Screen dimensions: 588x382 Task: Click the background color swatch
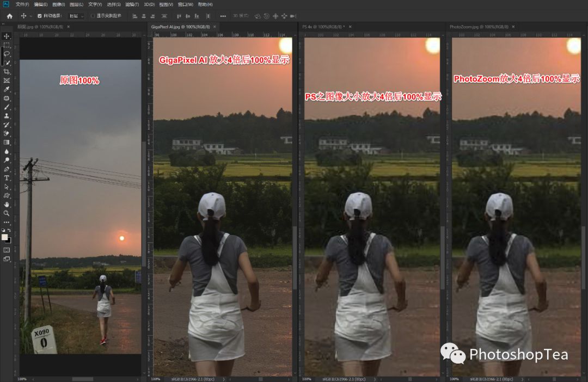[x=8, y=241]
